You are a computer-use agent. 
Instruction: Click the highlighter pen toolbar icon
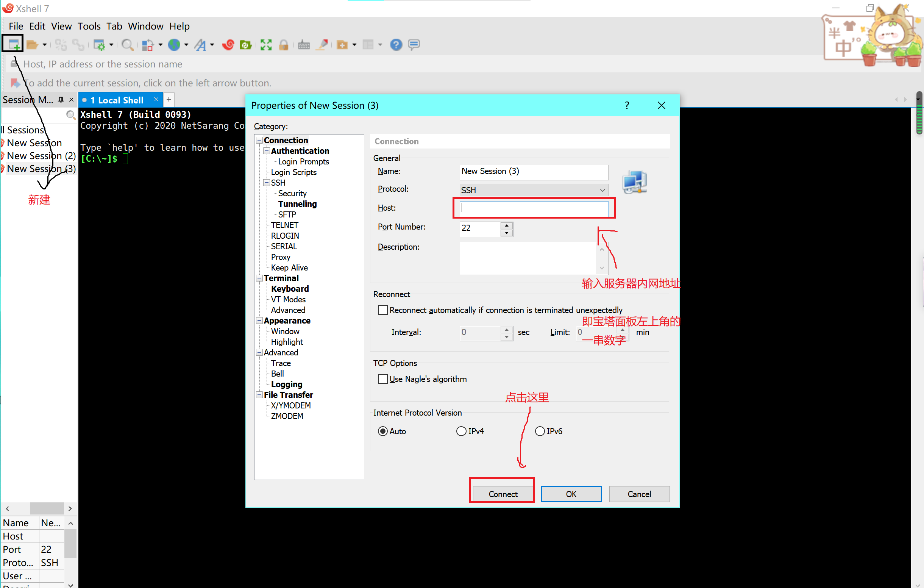(x=323, y=45)
